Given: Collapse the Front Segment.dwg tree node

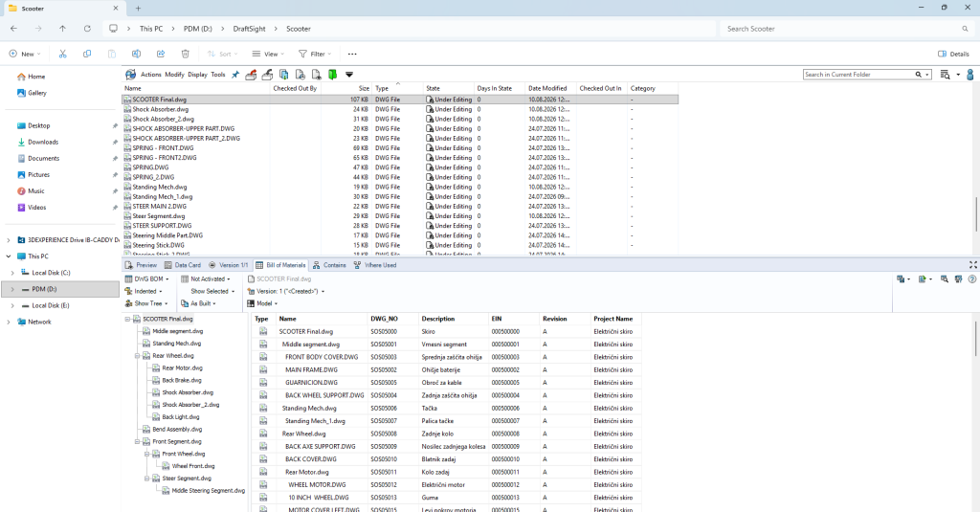Looking at the screenshot, I should click(138, 441).
